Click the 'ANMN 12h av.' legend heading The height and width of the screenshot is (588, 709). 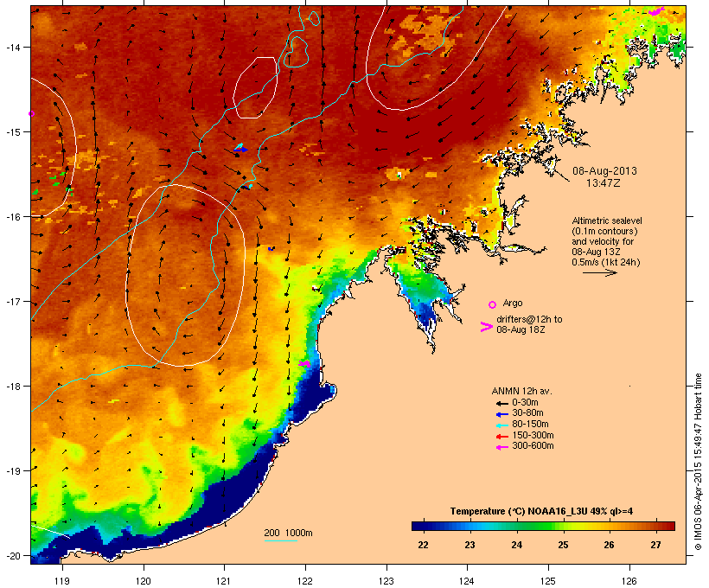pyautogui.click(x=521, y=391)
